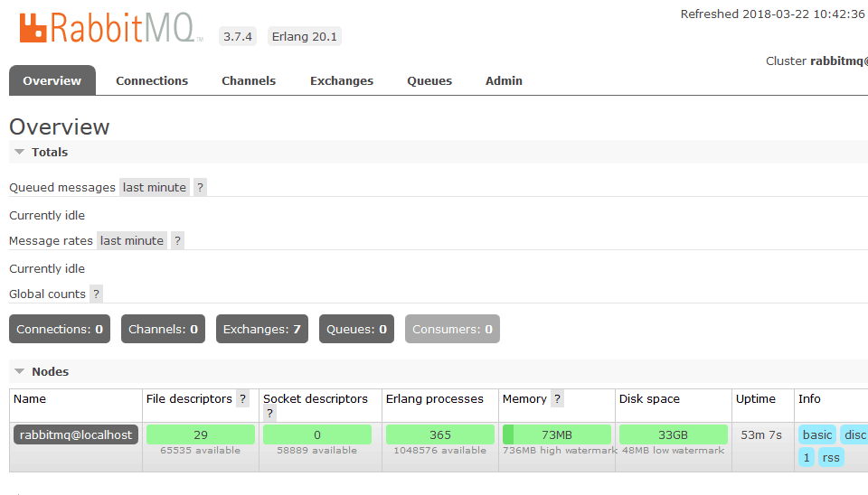Open the Queues tab

click(429, 81)
